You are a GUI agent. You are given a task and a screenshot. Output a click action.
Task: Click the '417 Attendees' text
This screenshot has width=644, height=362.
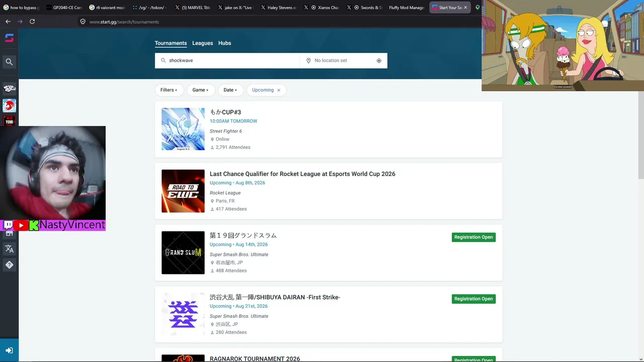tap(231, 209)
